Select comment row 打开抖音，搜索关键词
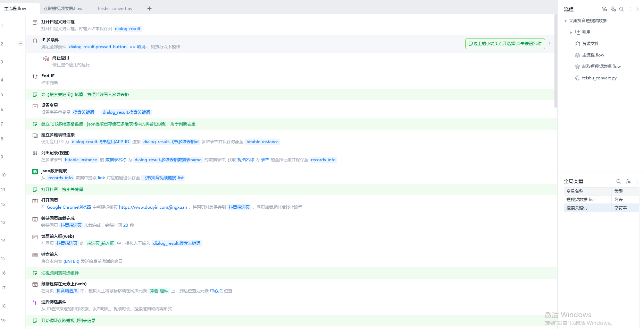644x329 pixels. (x=291, y=190)
